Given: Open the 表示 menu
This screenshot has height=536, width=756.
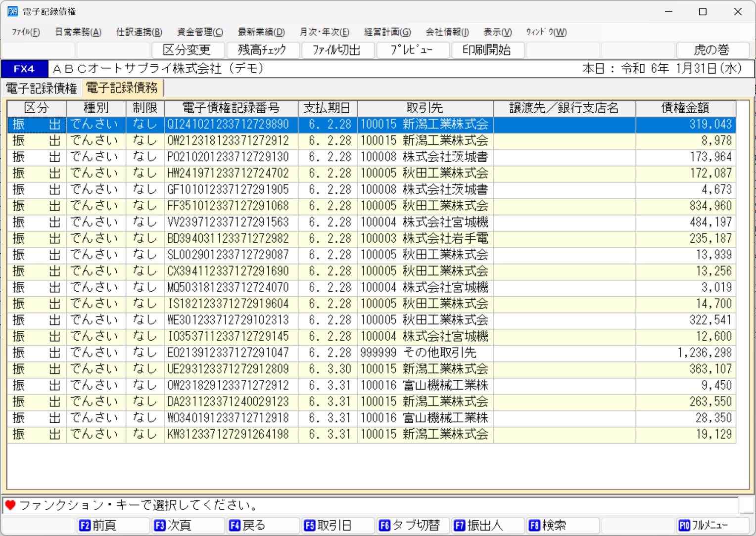Looking at the screenshot, I should [x=496, y=32].
